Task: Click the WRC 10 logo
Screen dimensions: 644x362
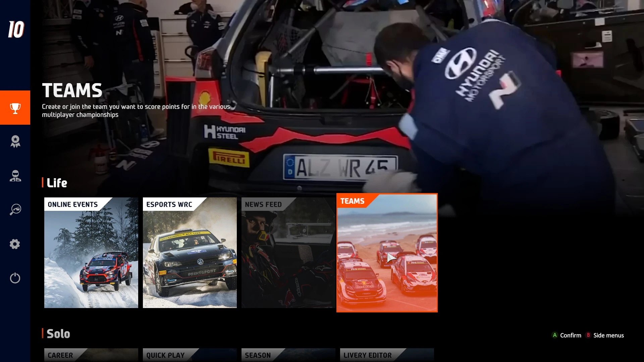Action: [x=15, y=29]
